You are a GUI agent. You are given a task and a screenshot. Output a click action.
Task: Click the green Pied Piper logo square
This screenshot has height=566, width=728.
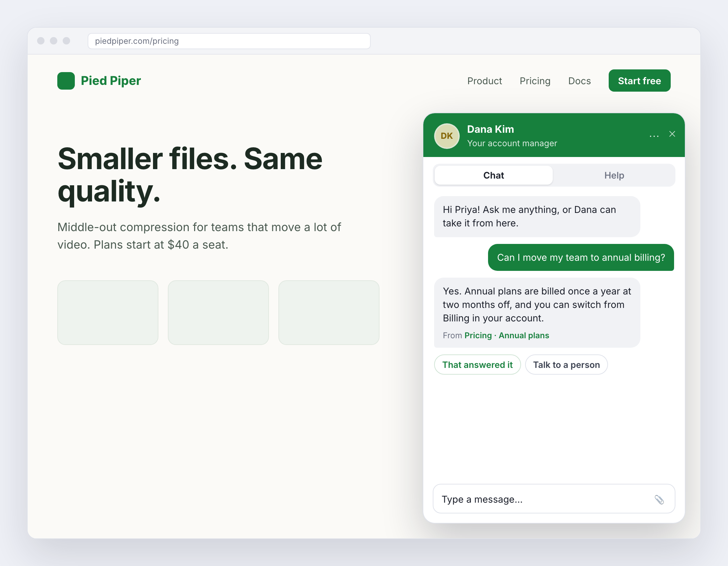[x=66, y=81]
